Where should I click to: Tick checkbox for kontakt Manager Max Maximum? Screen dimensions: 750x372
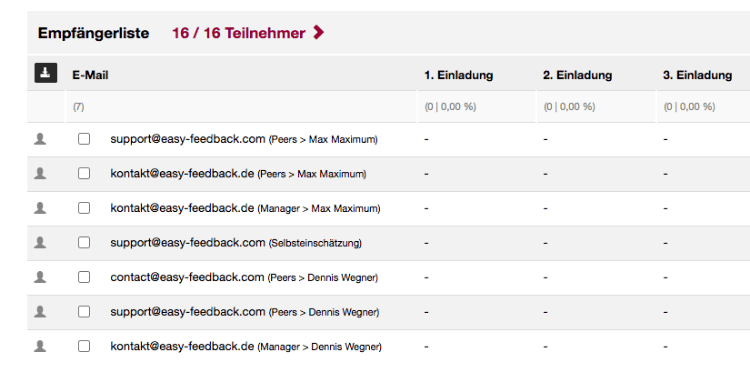click(x=84, y=208)
